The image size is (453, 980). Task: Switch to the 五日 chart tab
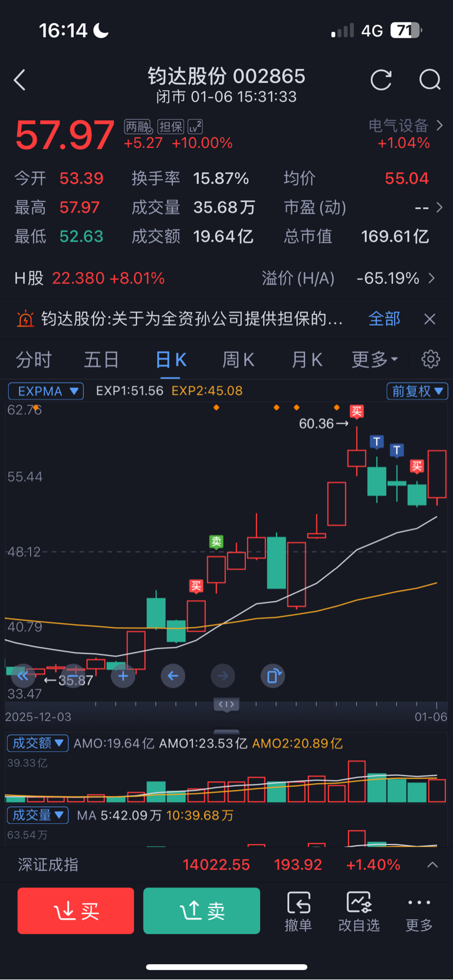click(101, 359)
